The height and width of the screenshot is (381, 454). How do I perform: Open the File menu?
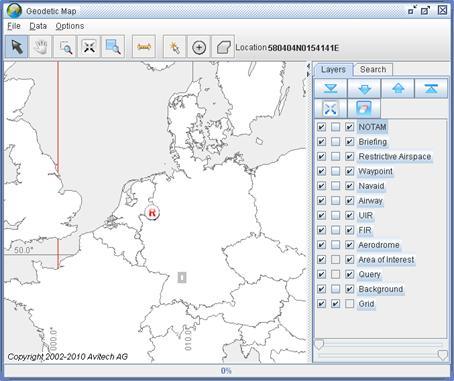pyautogui.click(x=14, y=26)
